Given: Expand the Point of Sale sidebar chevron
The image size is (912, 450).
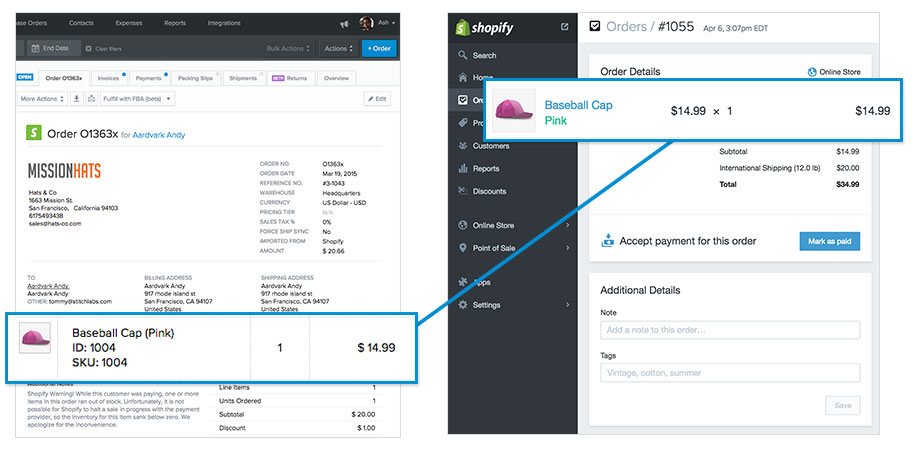Looking at the screenshot, I should coord(567,248).
